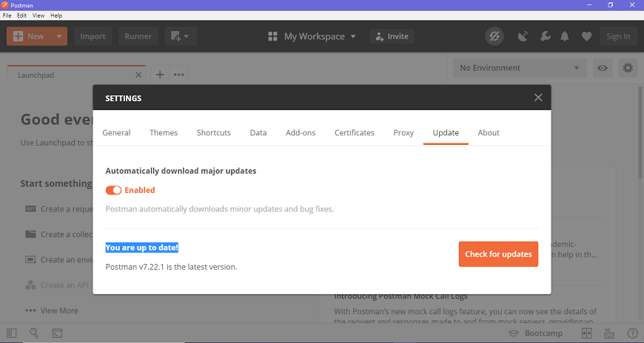Switch to the Shortcuts settings tab
This screenshot has width=644, height=343.
coord(214,132)
